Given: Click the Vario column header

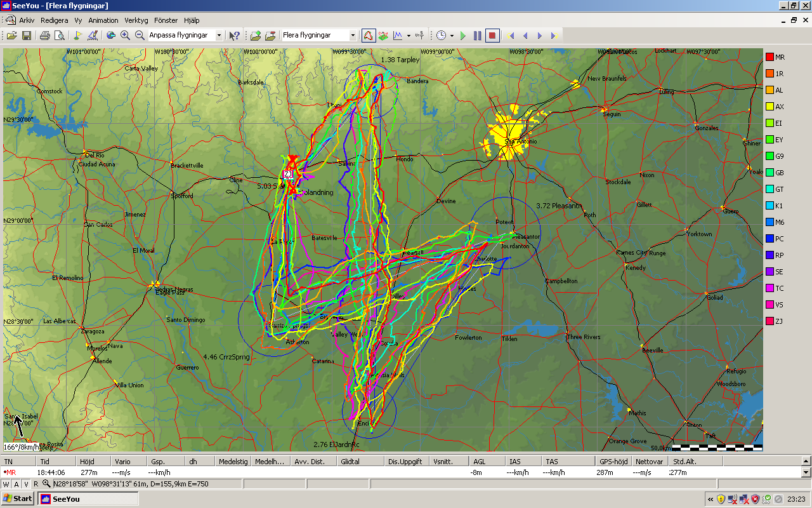Looking at the screenshot, I should click(129, 462).
